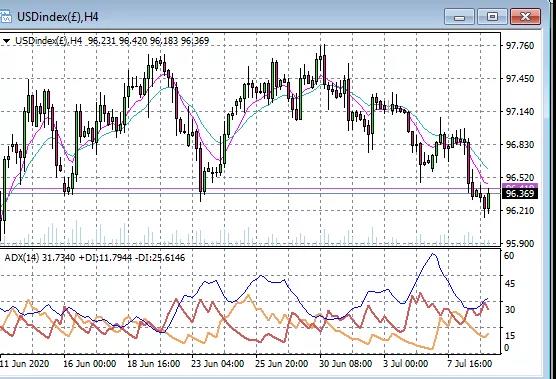The image size is (556, 379).
Task: Click the 18 Jun 16:00 time label
Action: (154, 364)
